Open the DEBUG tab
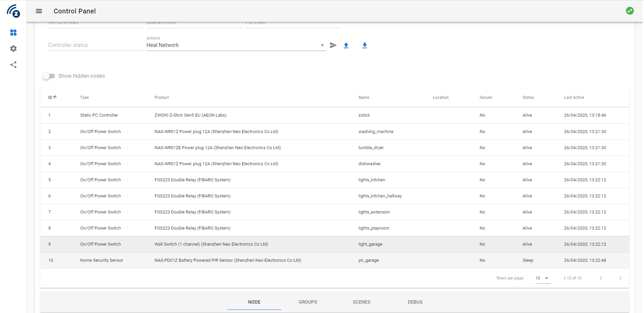 point(415,302)
